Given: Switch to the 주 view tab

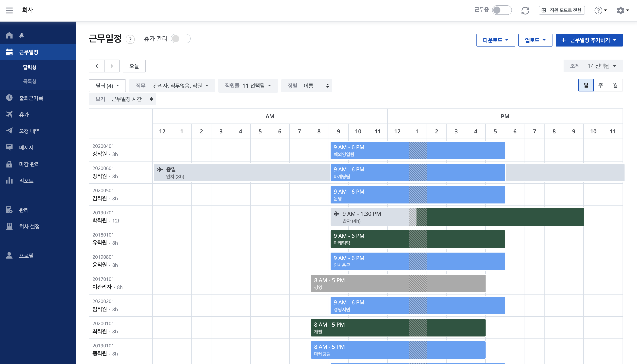Looking at the screenshot, I should tap(601, 85).
